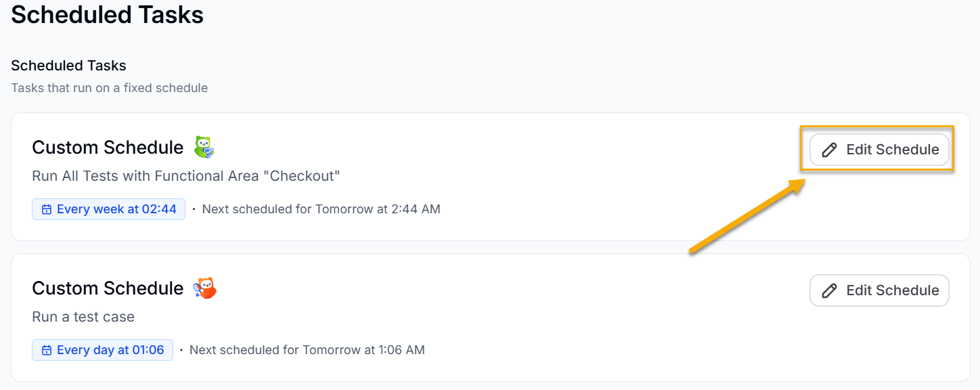This screenshot has width=980, height=390.
Task: Click the calendar icon in the weekly schedule badge
Action: point(46,209)
